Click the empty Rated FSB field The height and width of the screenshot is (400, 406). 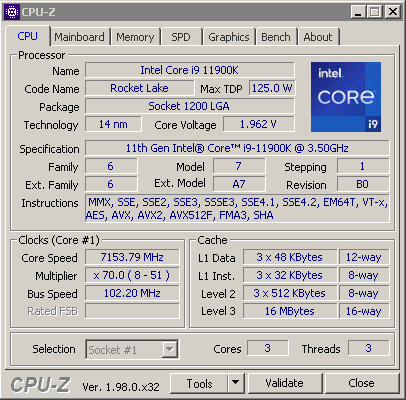tap(132, 311)
